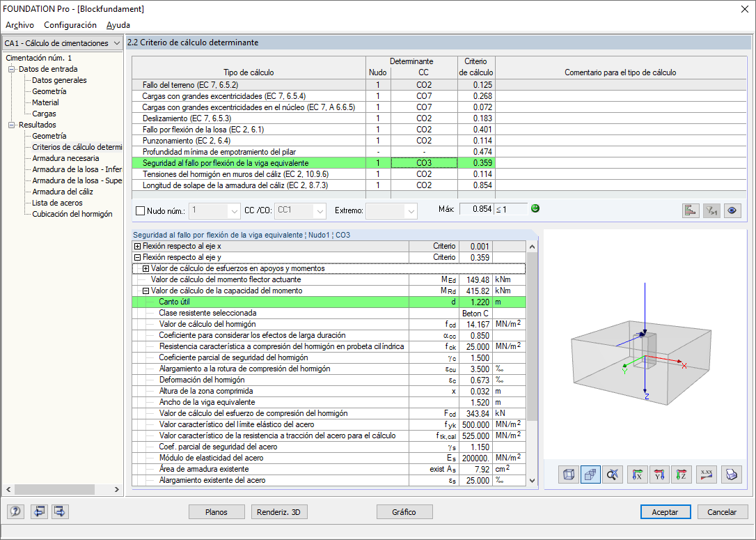Click the Planos button
This screenshot has height=540, width=756.
[216, 512]
